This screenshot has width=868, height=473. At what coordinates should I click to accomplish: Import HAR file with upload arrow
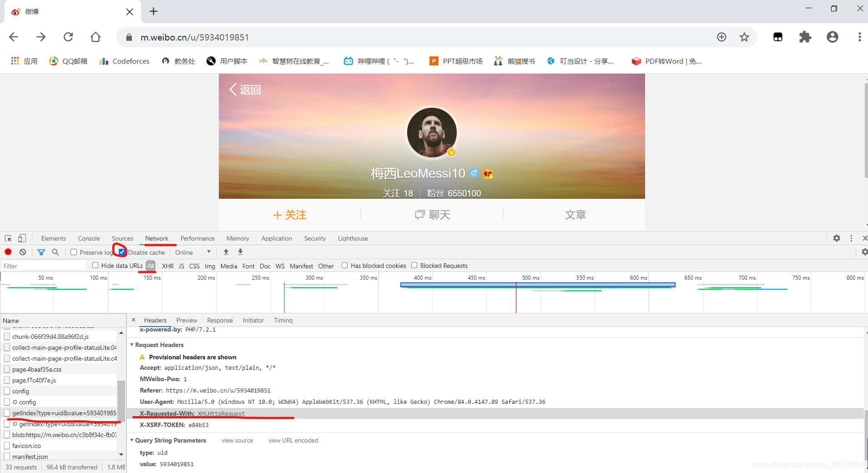click(226, 252)
